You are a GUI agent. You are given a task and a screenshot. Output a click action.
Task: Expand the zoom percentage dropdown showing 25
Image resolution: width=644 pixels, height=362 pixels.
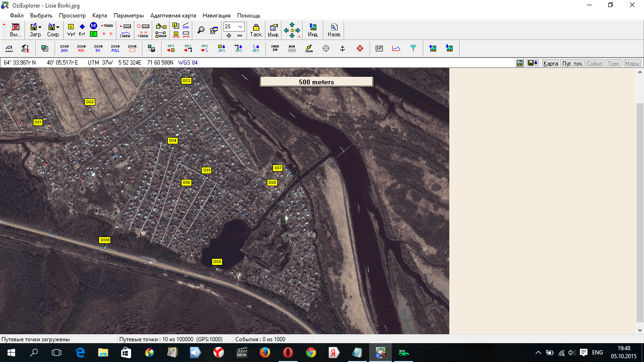pyautogui.click(x=240, y=27)
